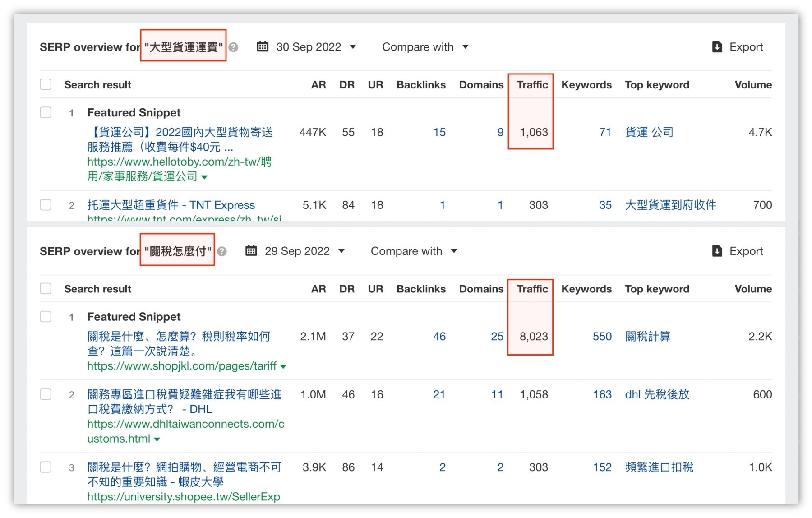Open the calendar icon beside 30 Sep 2022

pyautogui.click(x=263, y=46)
